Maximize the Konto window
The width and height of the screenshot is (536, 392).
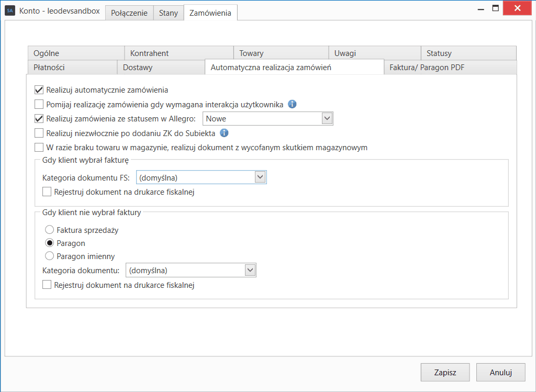[495, 8]
